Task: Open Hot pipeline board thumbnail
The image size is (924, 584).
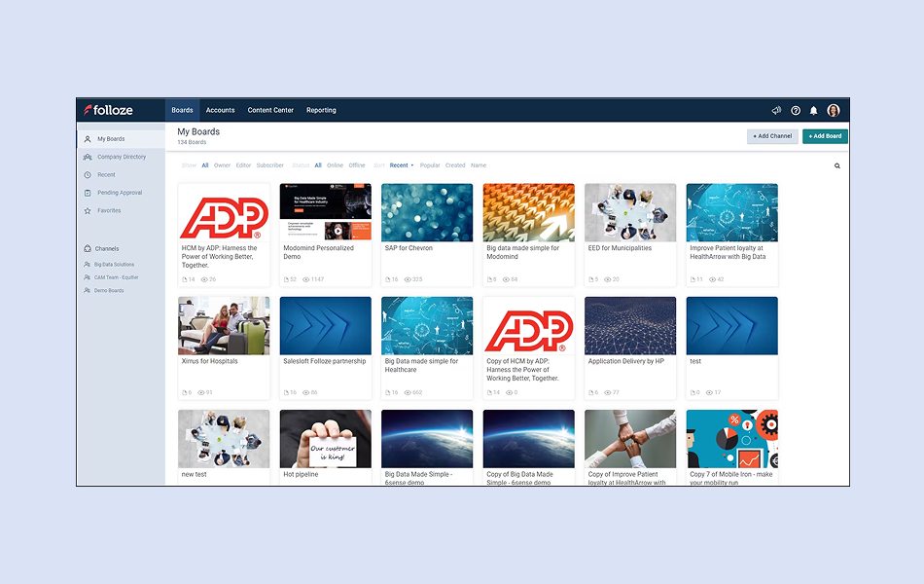Action: point(325,439)
